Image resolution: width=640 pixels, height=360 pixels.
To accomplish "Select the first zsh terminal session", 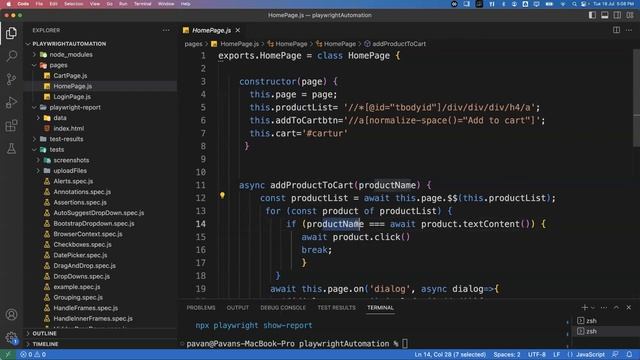I will (x=587, y=321).
